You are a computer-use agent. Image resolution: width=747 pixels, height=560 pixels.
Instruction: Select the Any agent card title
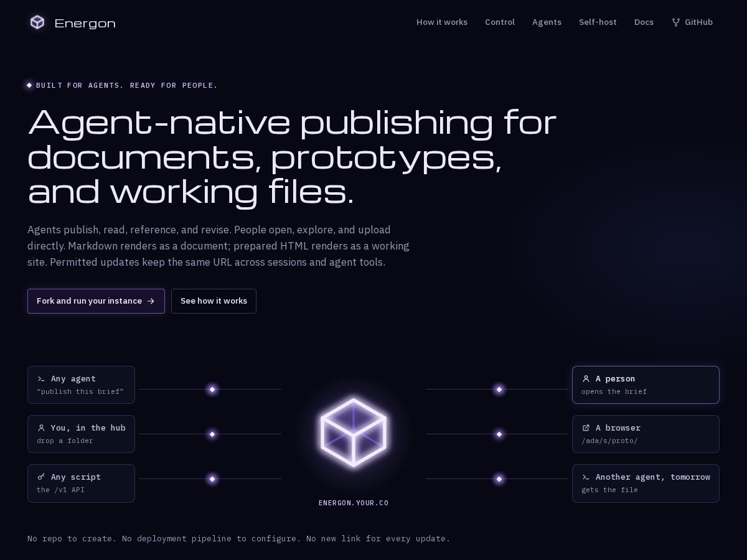73,379
